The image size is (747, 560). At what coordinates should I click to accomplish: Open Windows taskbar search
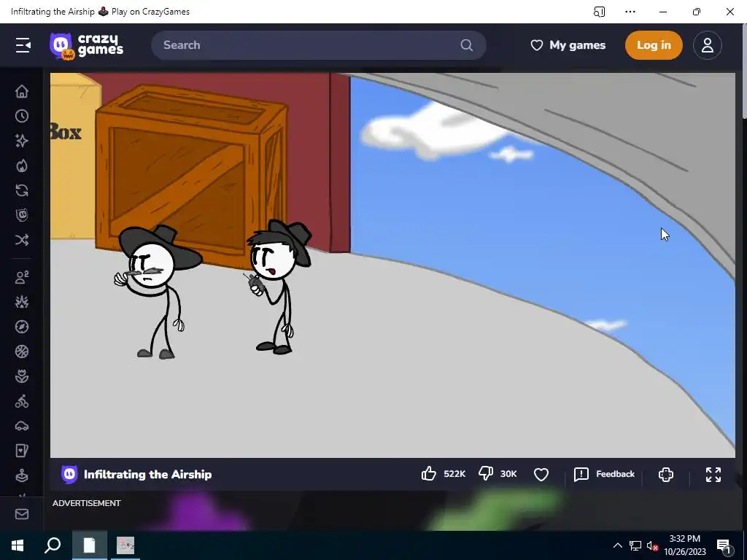pyautogui.click(x=53, y=545)
